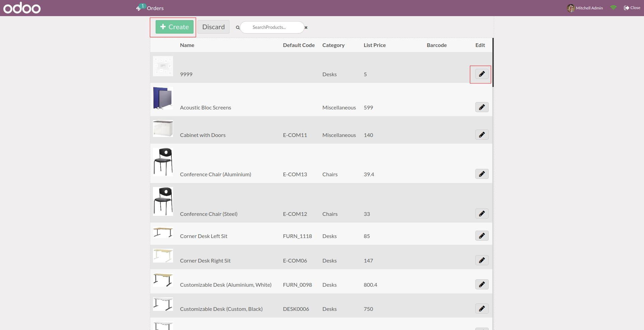Select the Conference Chair (Aluminium) picture
This screenshot has height=330, width=644.
[163, 162]
